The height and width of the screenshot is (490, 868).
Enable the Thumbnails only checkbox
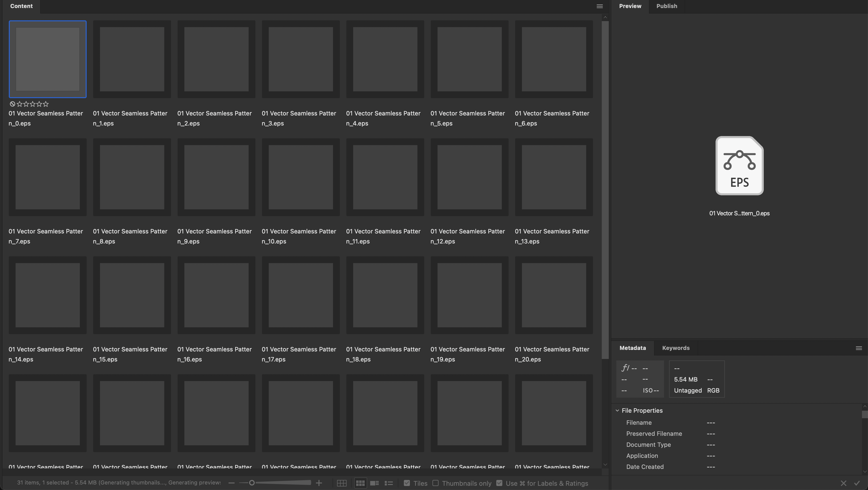(435, 483)
